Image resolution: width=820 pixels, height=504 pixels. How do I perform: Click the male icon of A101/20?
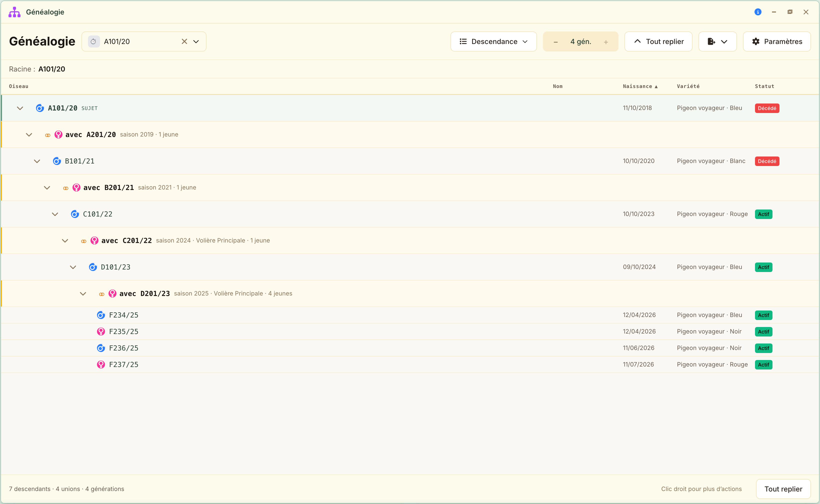(40, 108)
